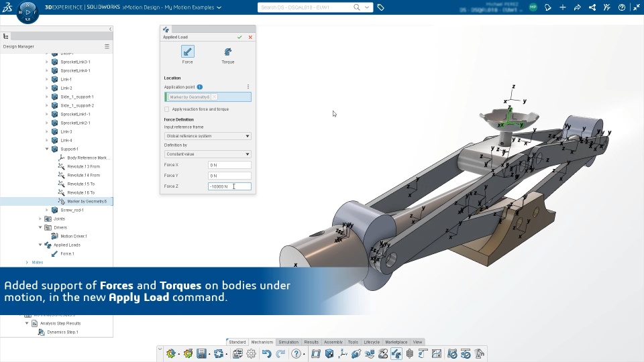Click the joint link tool icon
The image size is (644, 362).
point(356,353)
